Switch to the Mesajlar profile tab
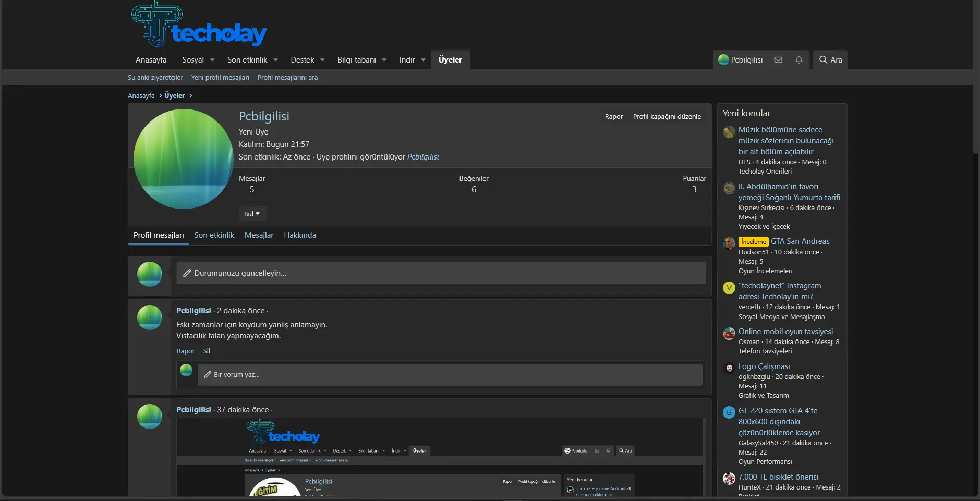 coord(259,235)
